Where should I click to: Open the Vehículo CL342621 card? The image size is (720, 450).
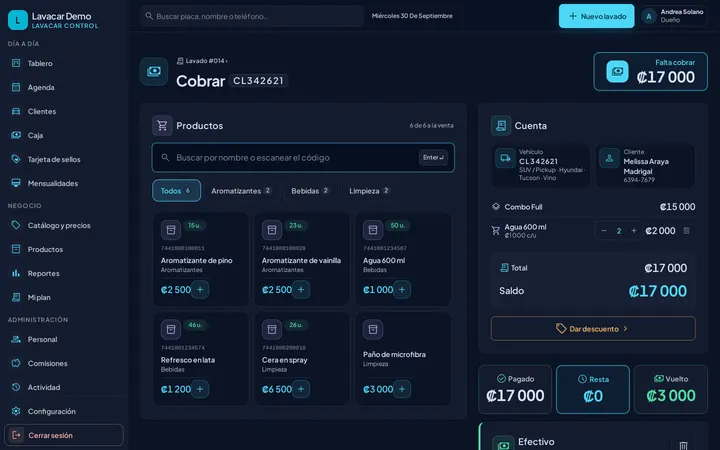tap(541, 166)
